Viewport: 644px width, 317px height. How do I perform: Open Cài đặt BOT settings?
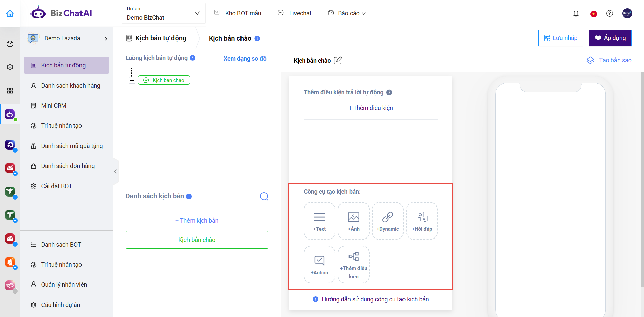(66, 186)
